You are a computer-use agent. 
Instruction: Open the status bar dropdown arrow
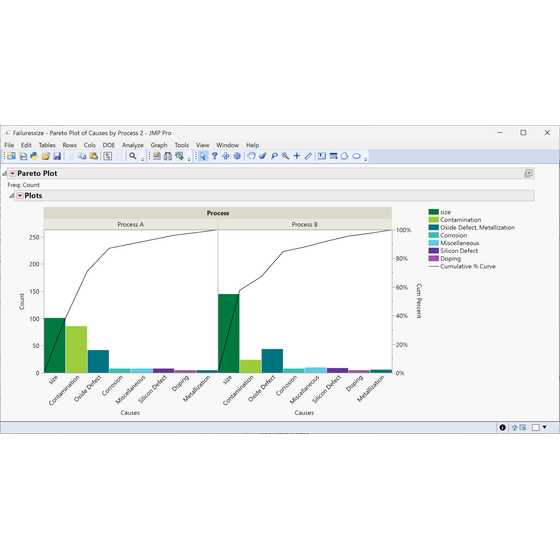[545, 427]
